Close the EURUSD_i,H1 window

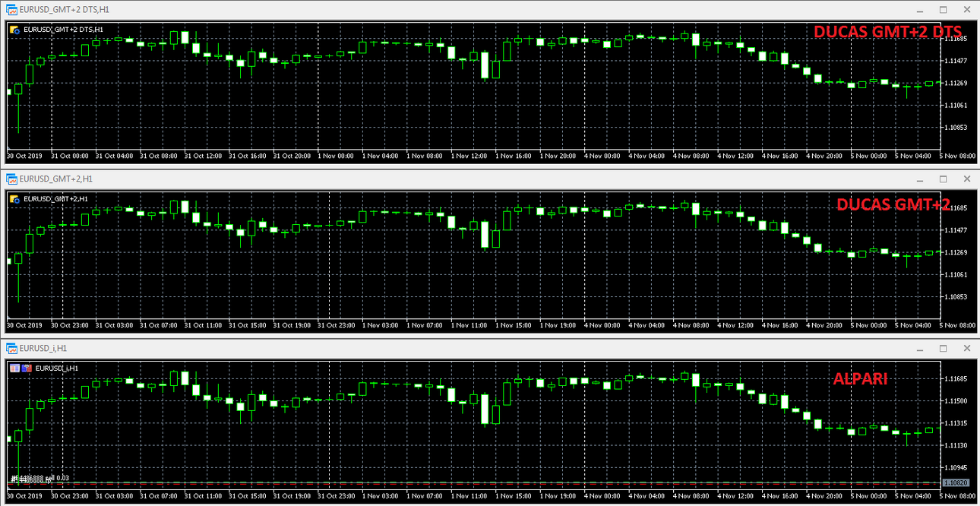966,348
